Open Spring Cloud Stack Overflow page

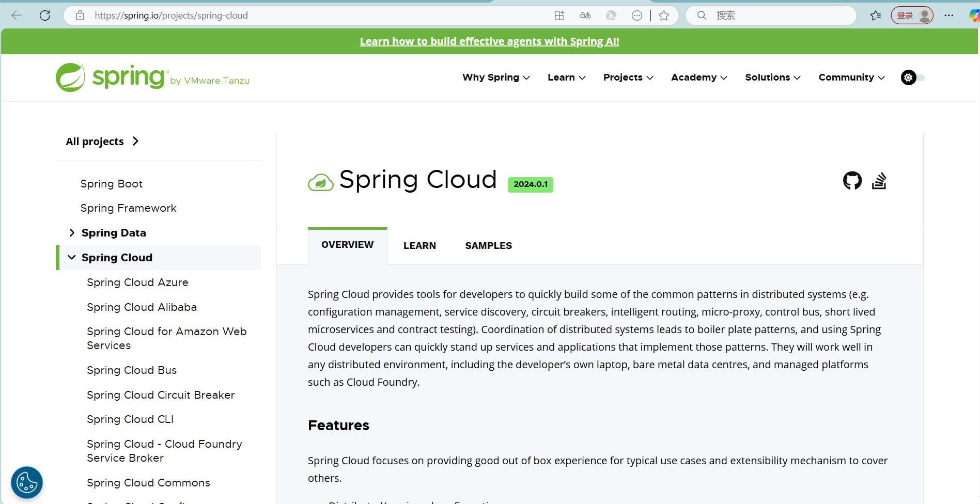[x=879, y=181]
